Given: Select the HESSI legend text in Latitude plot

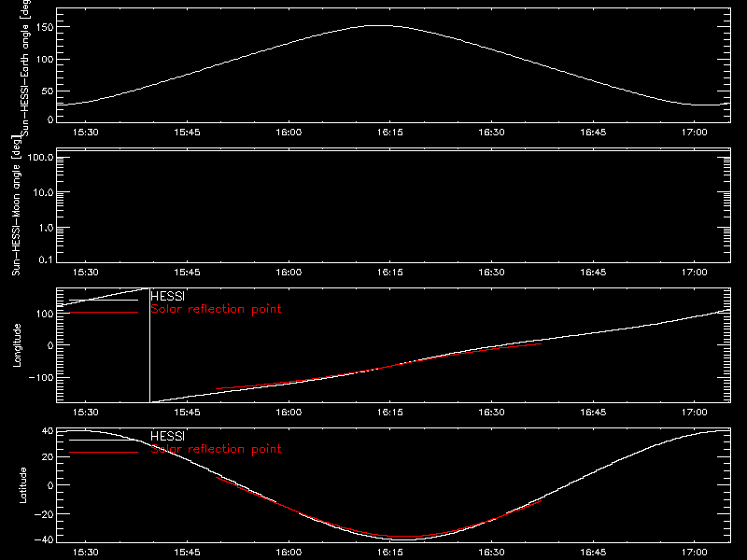Looking at the screenshot, I should click(x=168, y=436).
